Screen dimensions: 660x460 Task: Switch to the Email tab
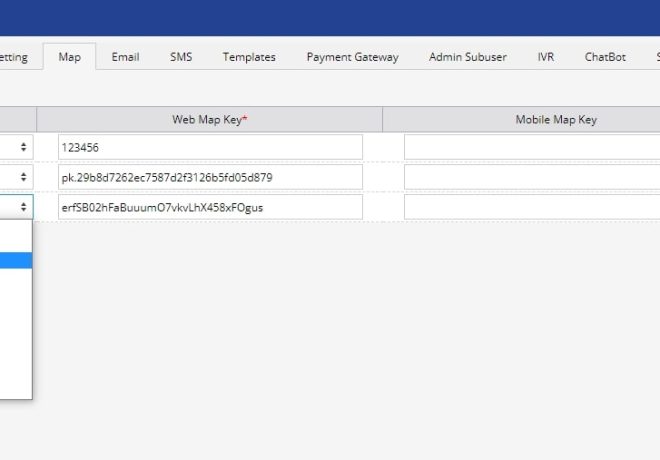(125, 57)
